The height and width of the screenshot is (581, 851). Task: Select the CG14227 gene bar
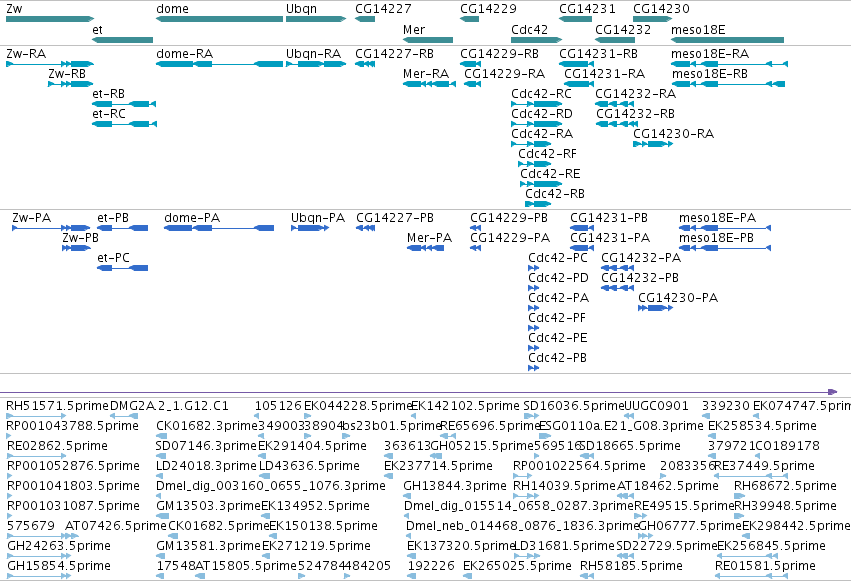pos(365,19)
